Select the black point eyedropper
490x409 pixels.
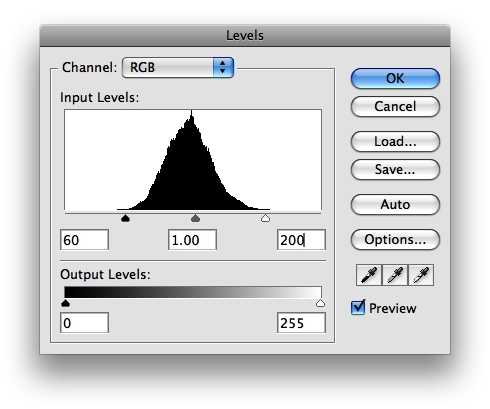[369, 275]
